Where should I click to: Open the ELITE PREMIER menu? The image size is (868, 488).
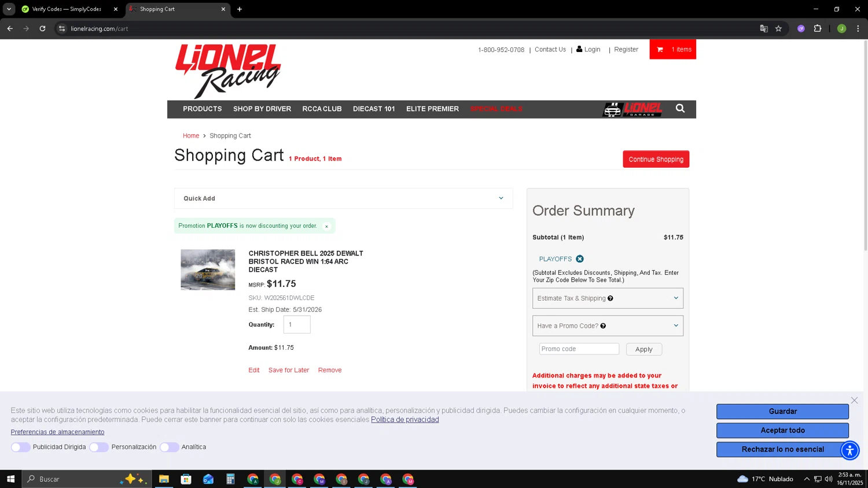point(432,109)
